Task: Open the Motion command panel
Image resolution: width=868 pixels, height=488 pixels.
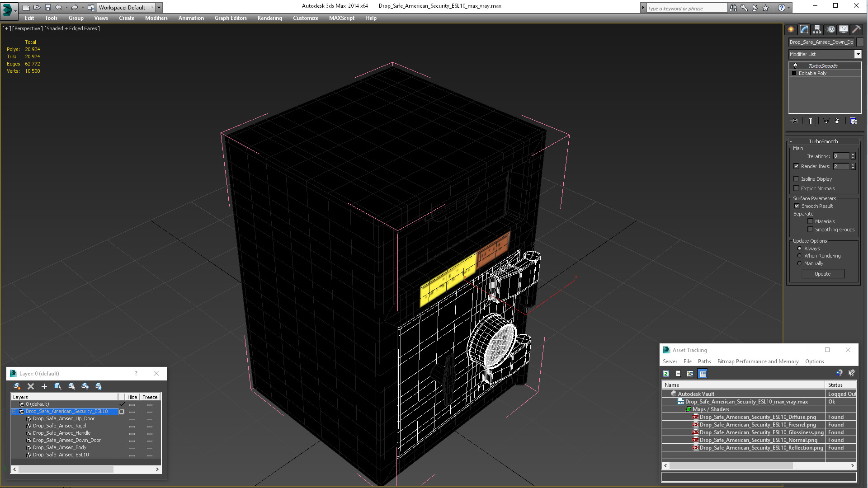Action: point(830,29)
